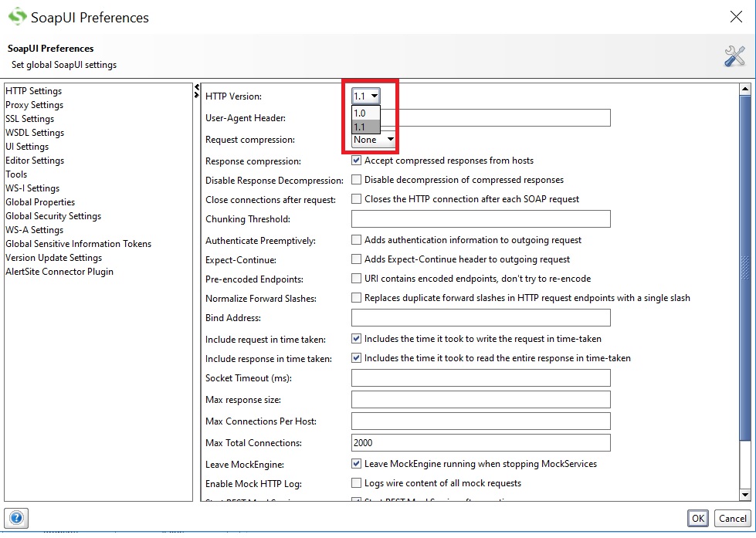Click the wrench and screwdriver tools icon
The height and width of the screenshot is (538, 756).
pyautogui.click(x=734, y=56)
